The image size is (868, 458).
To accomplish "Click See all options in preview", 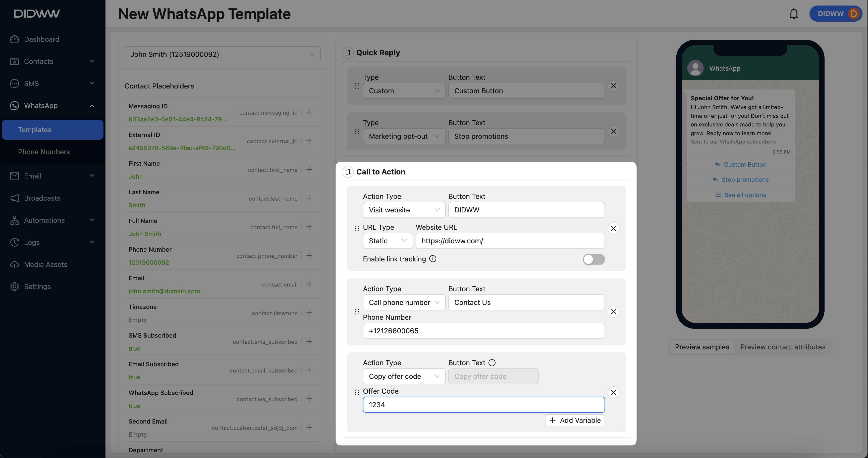I will click(x=741, y=195).
